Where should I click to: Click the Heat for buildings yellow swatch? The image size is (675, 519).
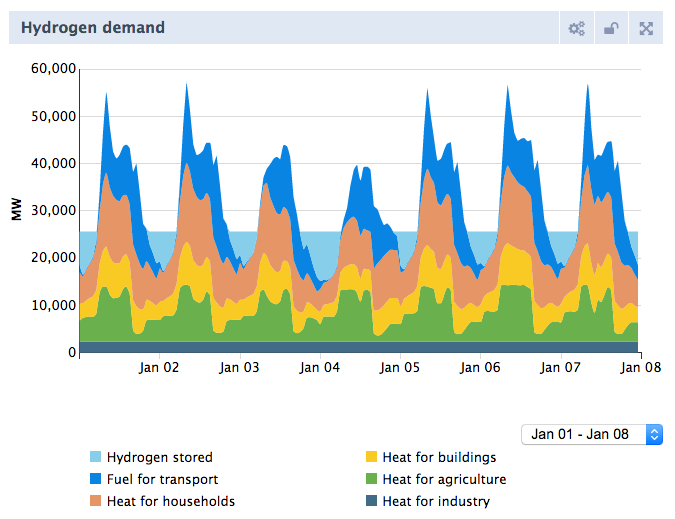(x=371, y=457)
